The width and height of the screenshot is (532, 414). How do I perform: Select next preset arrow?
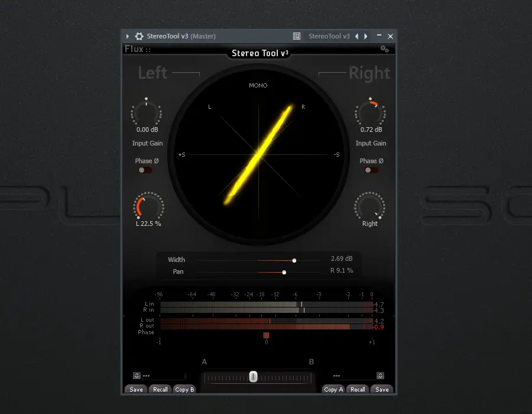pos(366,36)
